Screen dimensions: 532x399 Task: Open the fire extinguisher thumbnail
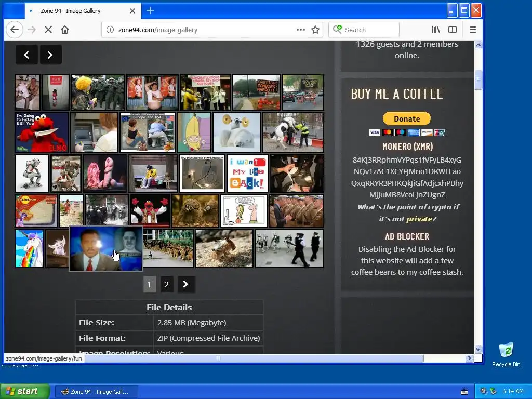(55, 92)
